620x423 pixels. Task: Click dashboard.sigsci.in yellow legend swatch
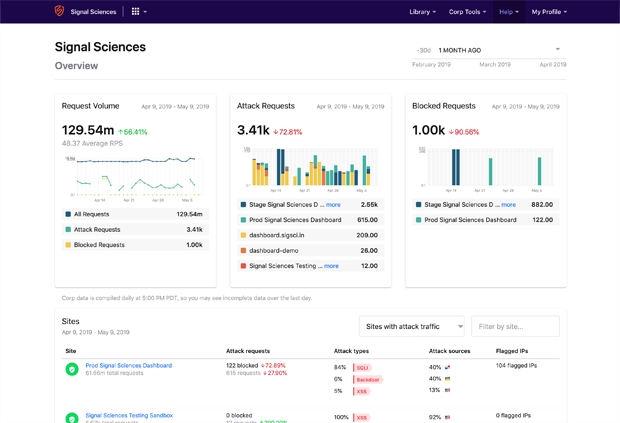click(x=243, y=235)
